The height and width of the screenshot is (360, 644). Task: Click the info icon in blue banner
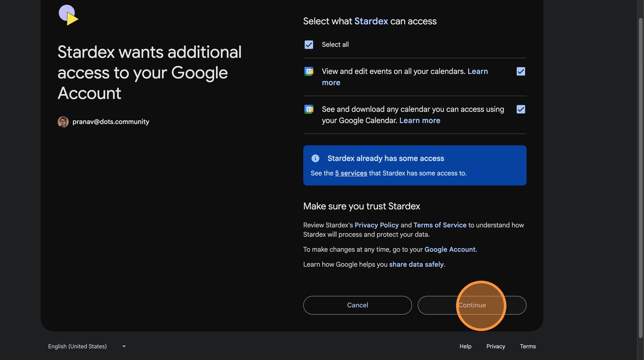[315, 158]
